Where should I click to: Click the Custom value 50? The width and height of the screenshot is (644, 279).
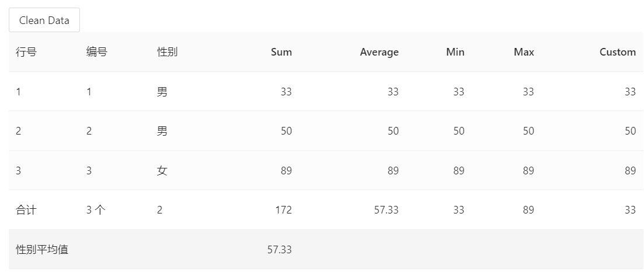coord(630,131)
